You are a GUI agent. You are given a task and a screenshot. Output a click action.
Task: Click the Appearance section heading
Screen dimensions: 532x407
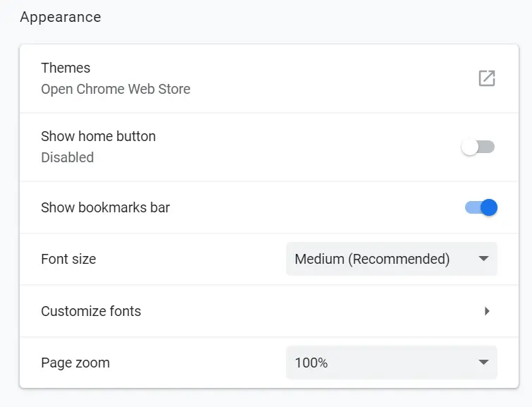pos(61,17)
